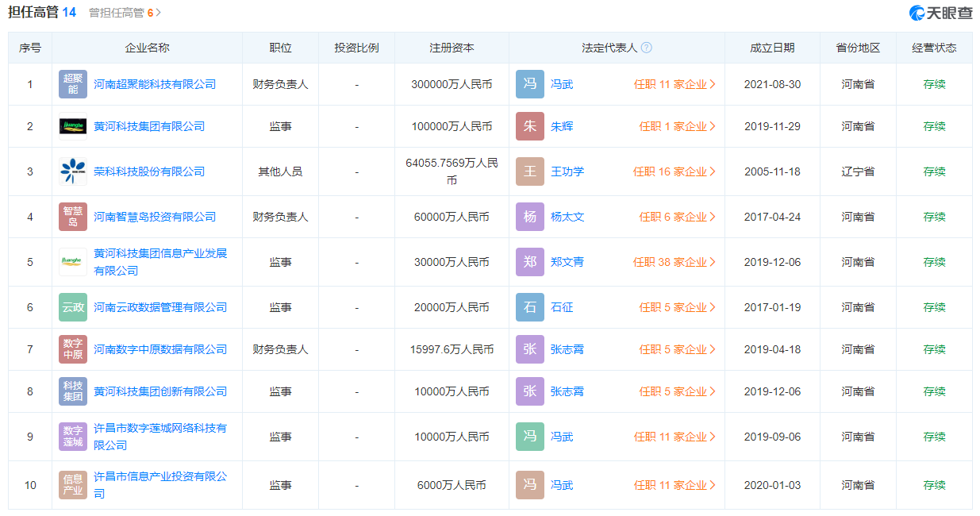
Task: Click the 数字中原 logo badge
Action: (x=73, y=349)
